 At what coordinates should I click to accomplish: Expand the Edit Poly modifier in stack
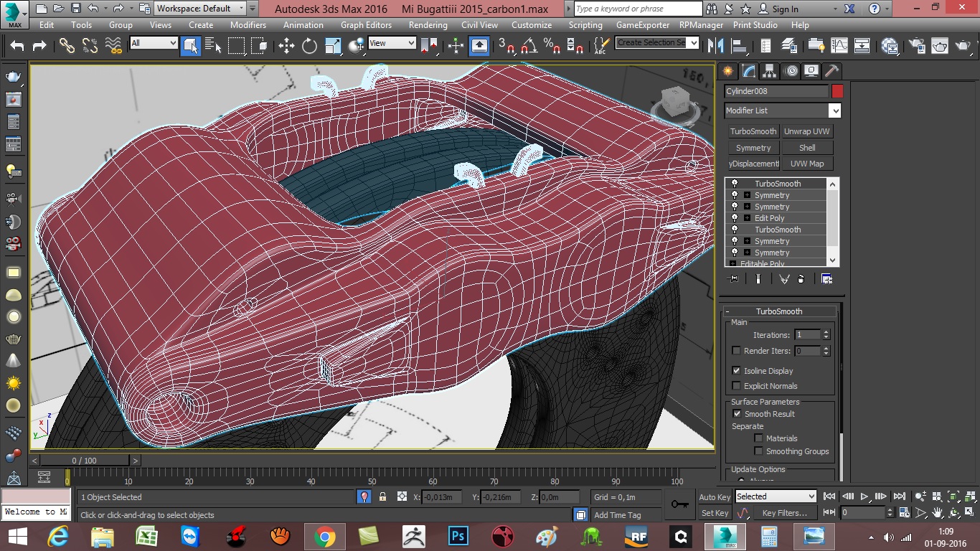(747, 218)
